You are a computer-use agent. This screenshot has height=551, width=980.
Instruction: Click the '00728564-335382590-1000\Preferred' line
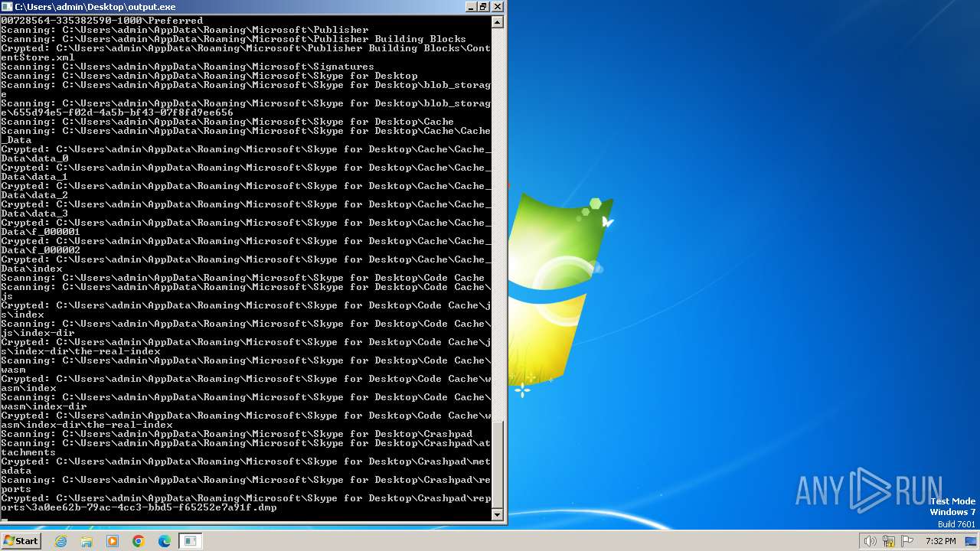click(102, 21)
